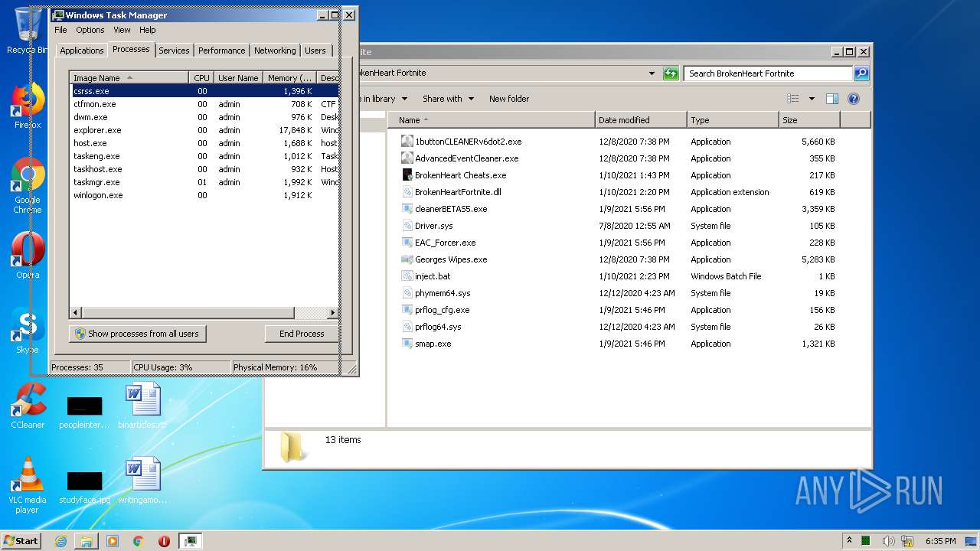This screenshot has width=980, height=551.
Task: Expand Share with dropdown
Action: [448, 99]
